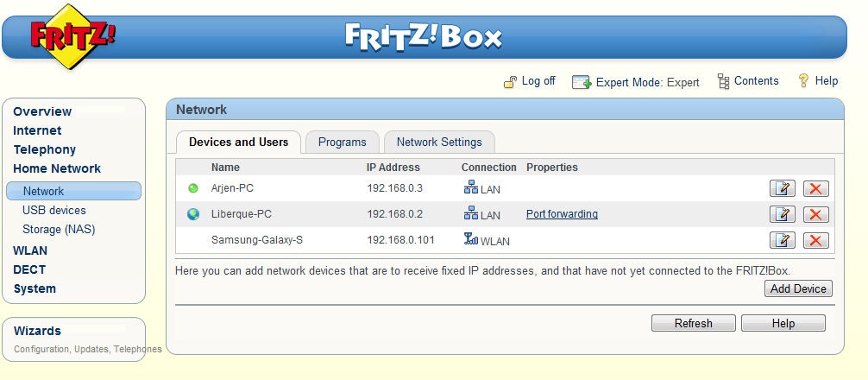Delete the Arjen-PC device entry
This screenshot has width=868, height=380.
[x=816, y=188]
